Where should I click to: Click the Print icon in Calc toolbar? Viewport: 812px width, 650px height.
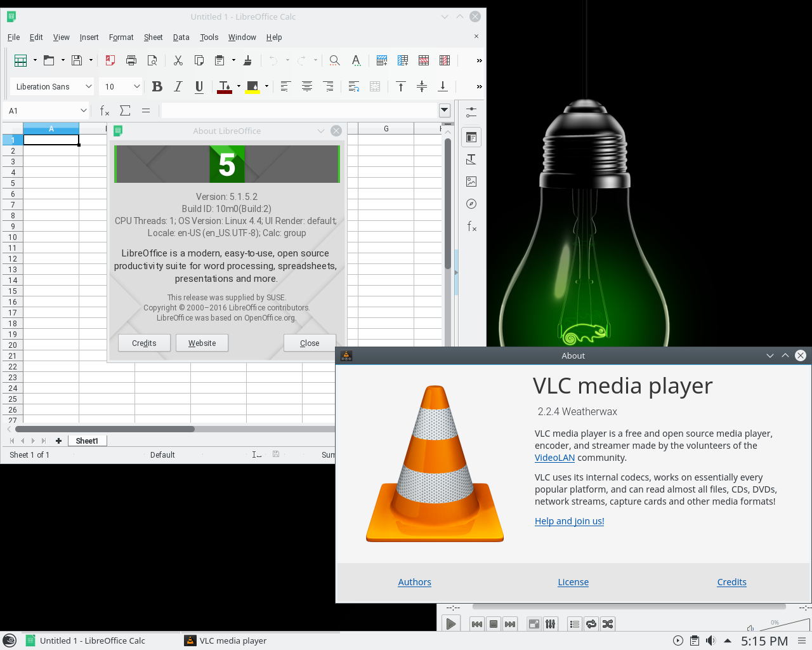(x=131, y=60)
